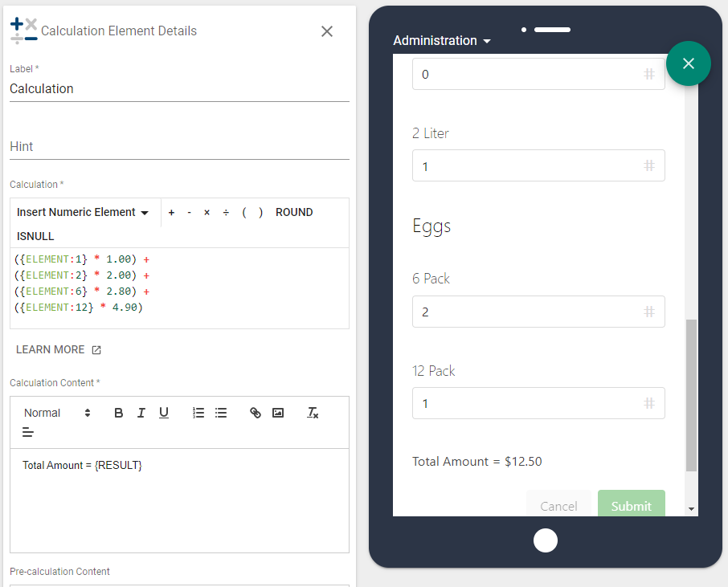Open the Administration dropdown in preview

[441, 41]
